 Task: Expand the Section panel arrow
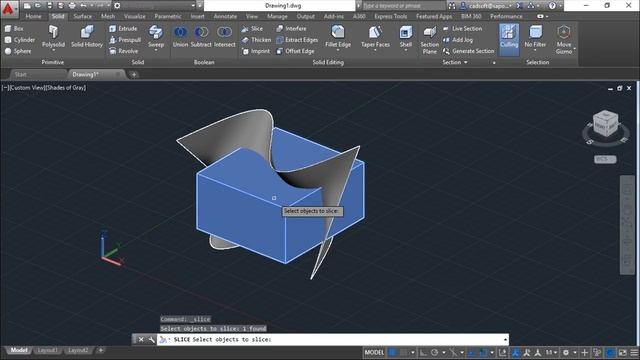(x=466, y=62)
